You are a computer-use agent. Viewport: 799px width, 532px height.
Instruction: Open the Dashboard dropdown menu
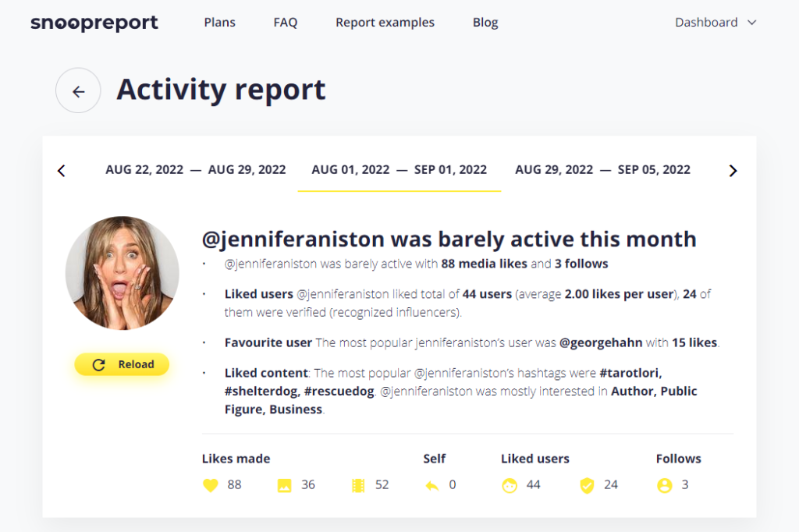(716, 23)
